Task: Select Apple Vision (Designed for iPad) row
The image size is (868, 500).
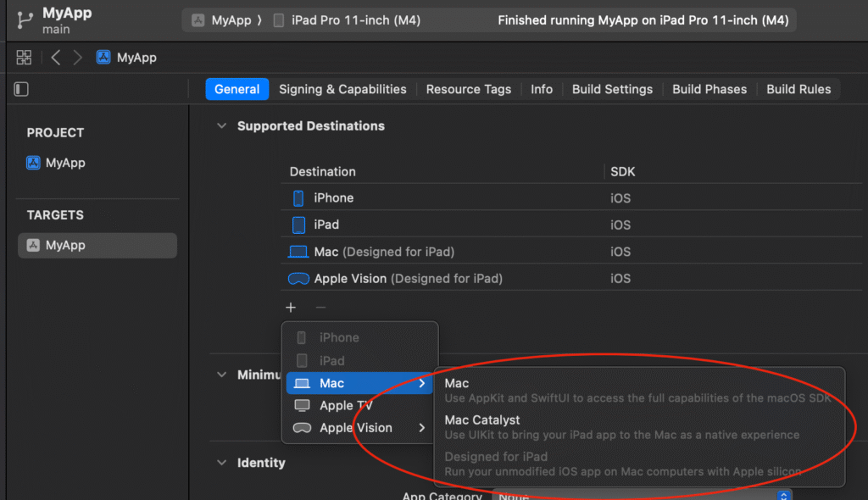Action: tap(571, 278)
